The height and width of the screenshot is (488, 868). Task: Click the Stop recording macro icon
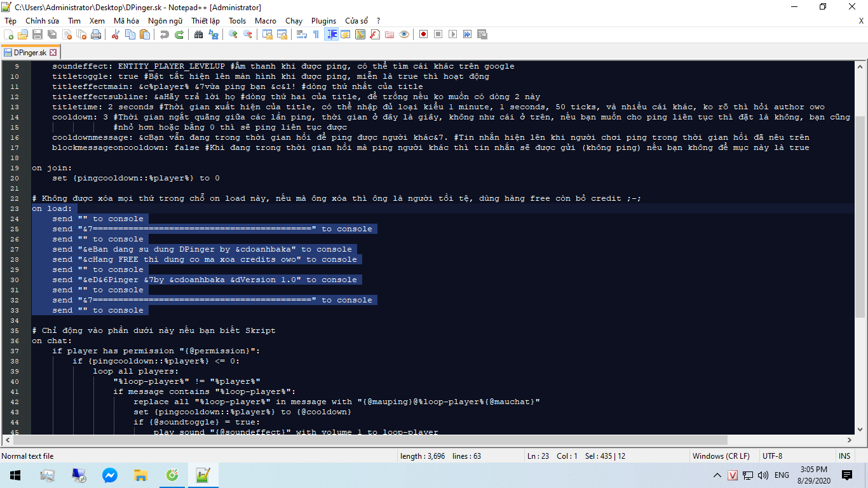438,34
